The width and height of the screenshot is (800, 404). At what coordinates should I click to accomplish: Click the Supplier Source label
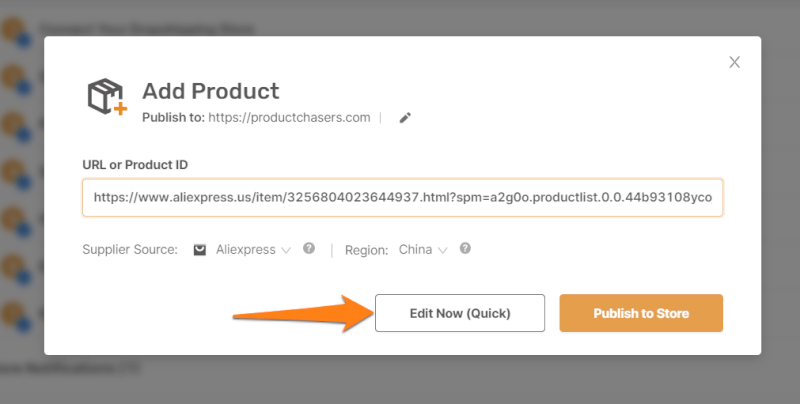[130, 250]
